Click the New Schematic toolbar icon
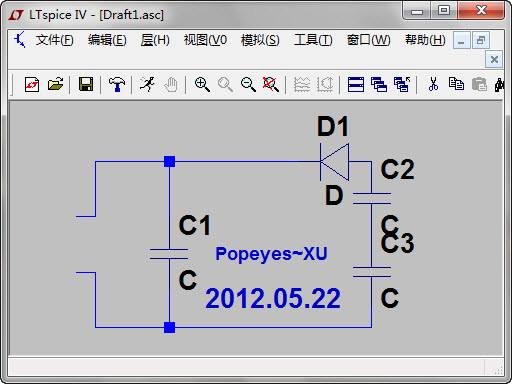The width and height of the screenshot is (512, 384). click(32, 84)
